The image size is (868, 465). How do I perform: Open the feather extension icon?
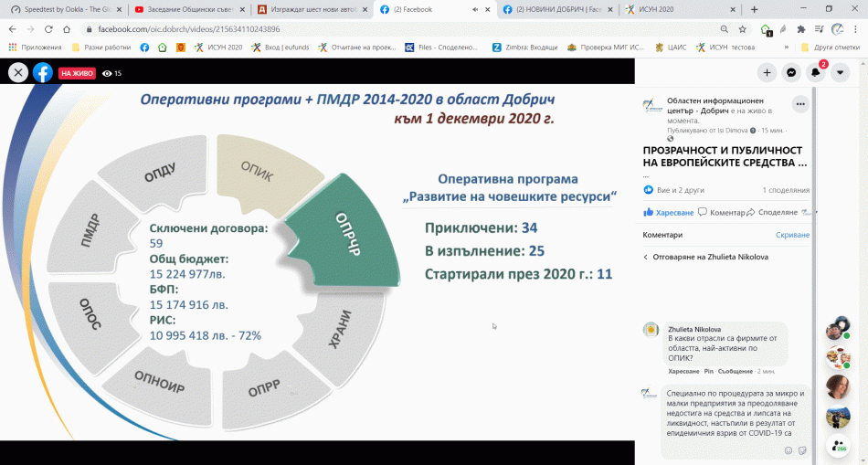(783, 29)
